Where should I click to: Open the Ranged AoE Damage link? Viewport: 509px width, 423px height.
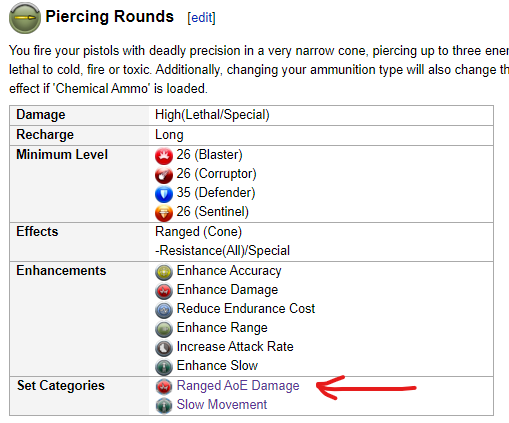[x=238, y=386]
